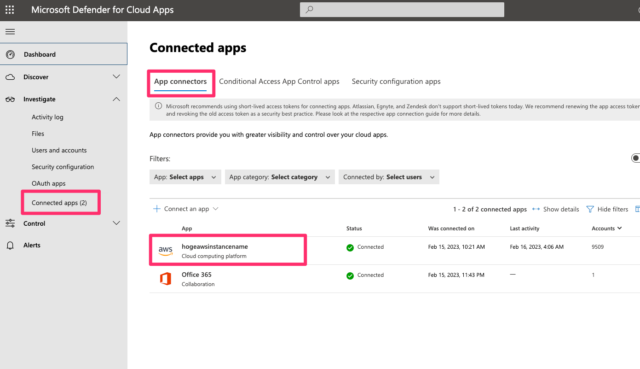Click the Dashboard gauge icon
Image resolution: width=640 pixels, height=369 pixels.
click(10, 54)
